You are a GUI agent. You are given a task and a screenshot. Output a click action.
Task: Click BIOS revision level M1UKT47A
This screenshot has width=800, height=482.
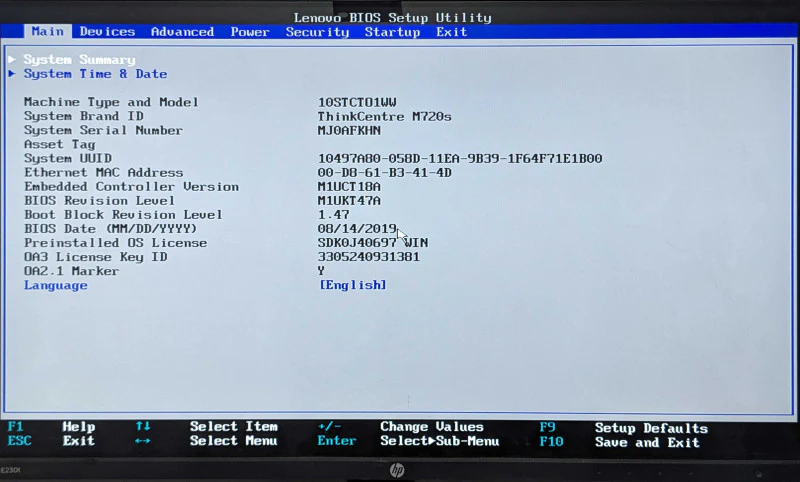(349, 201)
